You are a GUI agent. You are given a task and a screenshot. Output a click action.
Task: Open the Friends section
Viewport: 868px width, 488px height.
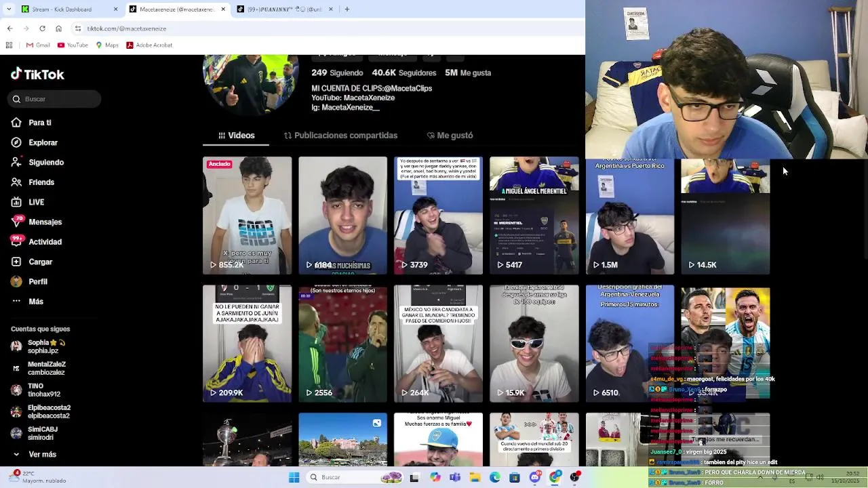coord(33,182)
